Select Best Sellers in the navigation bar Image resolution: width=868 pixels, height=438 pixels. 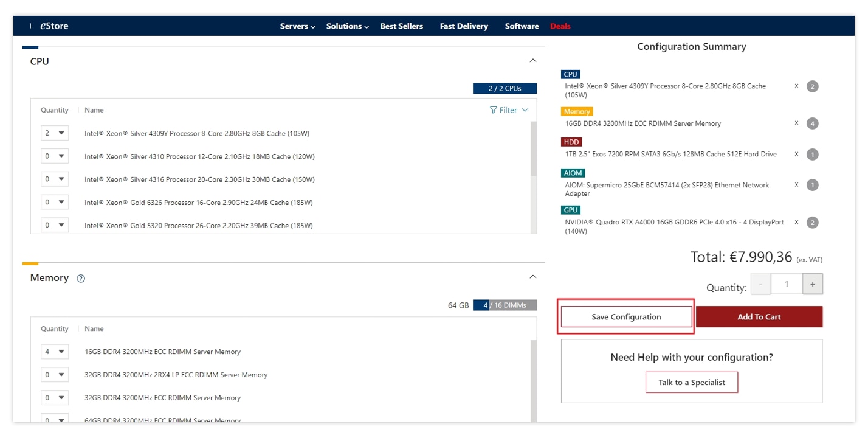(x=401, y=26)
